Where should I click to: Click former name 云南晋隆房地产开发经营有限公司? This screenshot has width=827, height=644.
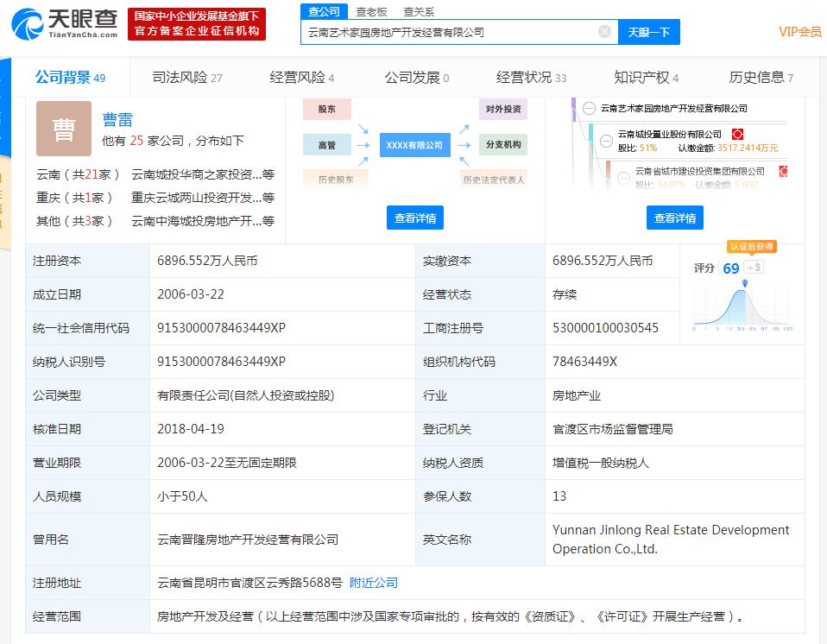click(248, 540)
